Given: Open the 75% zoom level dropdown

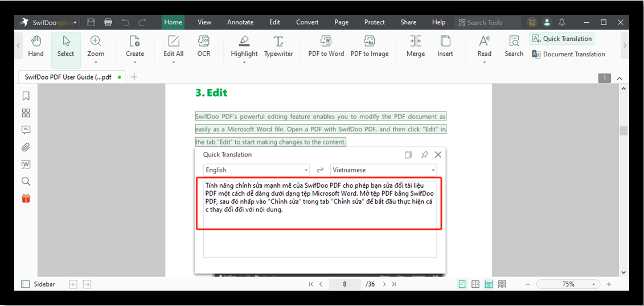Looking at the screenshot, I should click(x=593, y=284).
